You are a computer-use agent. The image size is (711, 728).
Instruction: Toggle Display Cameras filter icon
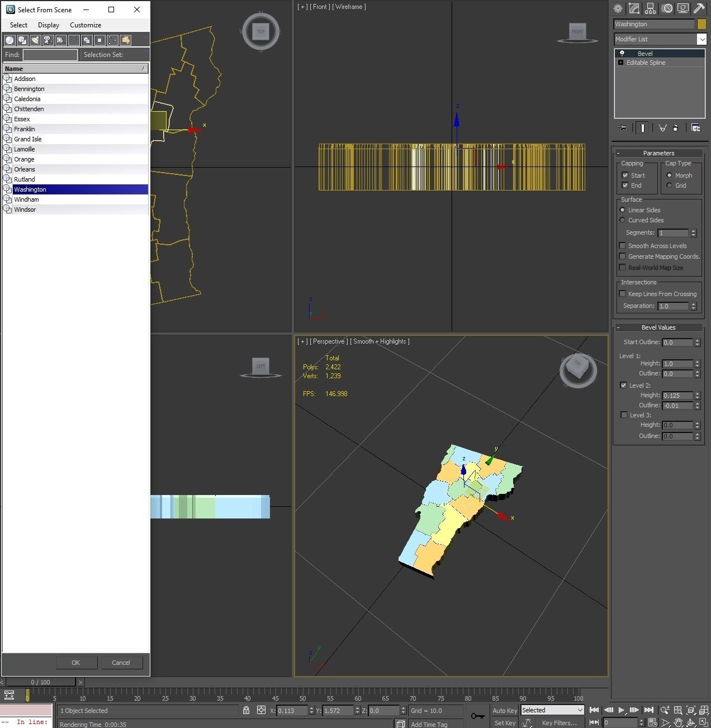[48, 40]
